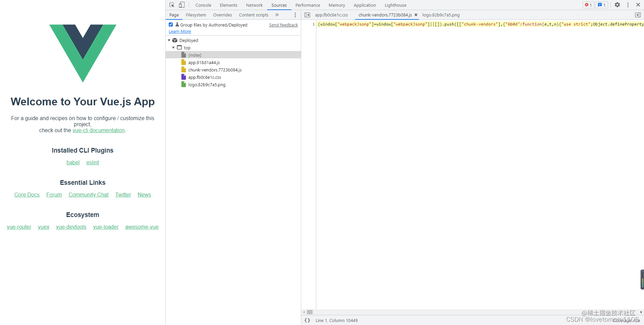This screenshot has width=644, height=325.
Task: Click the editor scroll-left arrow
Action: click(x=304, y=312)
